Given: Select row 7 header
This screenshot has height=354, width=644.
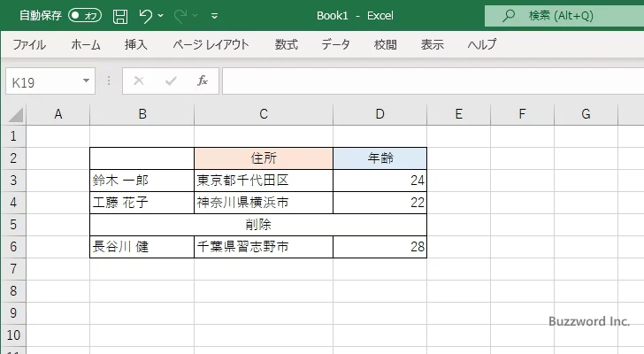Looking at the screenshot, I should (x=13, y=269).
